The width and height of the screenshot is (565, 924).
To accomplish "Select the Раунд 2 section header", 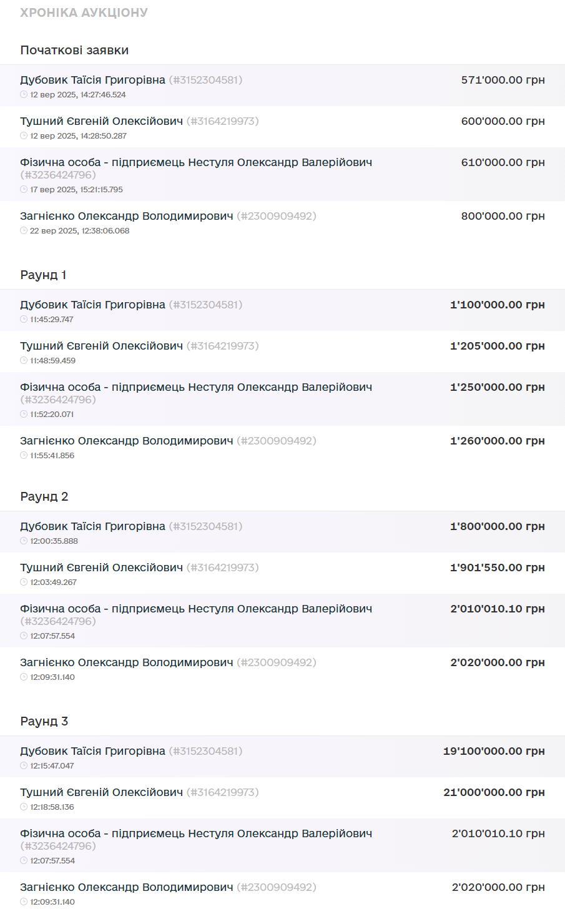I will (x=44, y=496).
